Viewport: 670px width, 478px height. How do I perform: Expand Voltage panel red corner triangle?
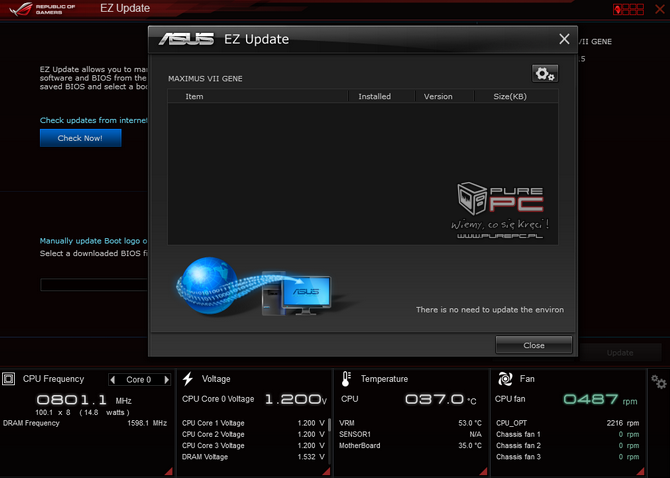[x=326, y=471]
